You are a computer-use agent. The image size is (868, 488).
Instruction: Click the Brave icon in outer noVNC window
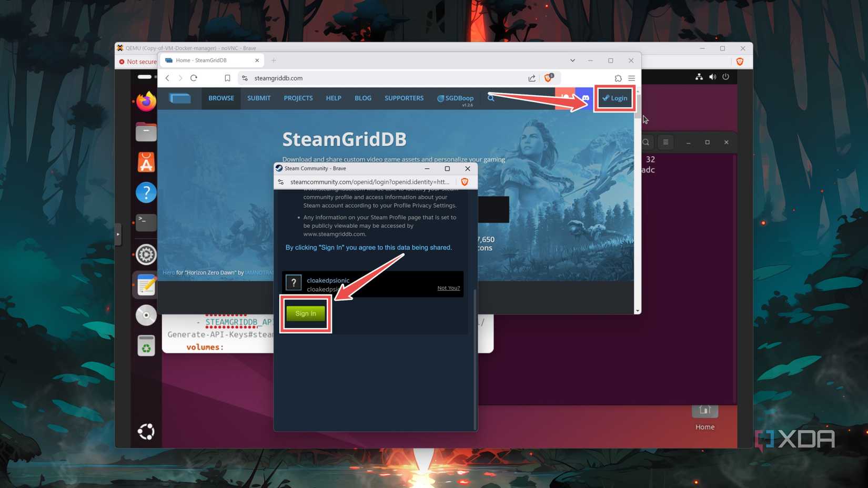(740, 62)
